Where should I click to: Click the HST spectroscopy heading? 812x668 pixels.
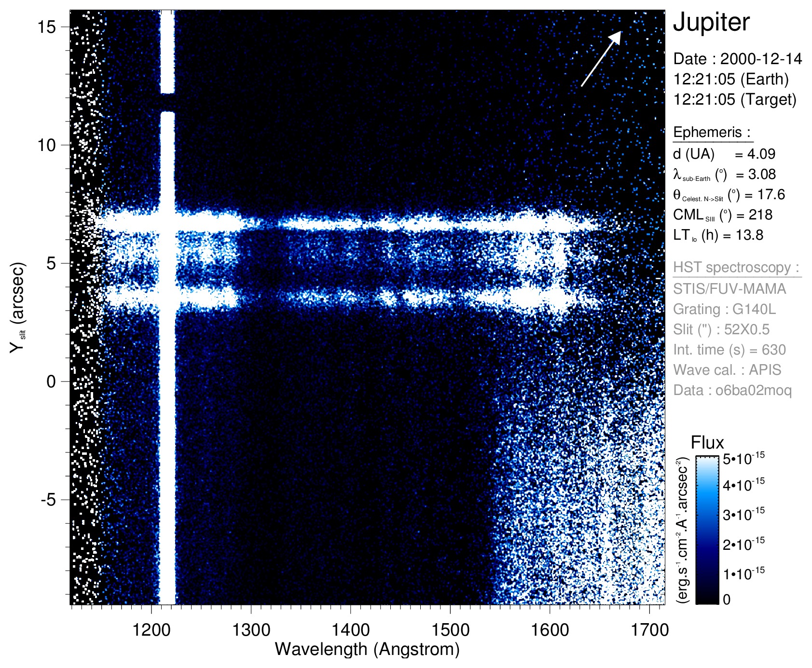click(x=736, y=267)
